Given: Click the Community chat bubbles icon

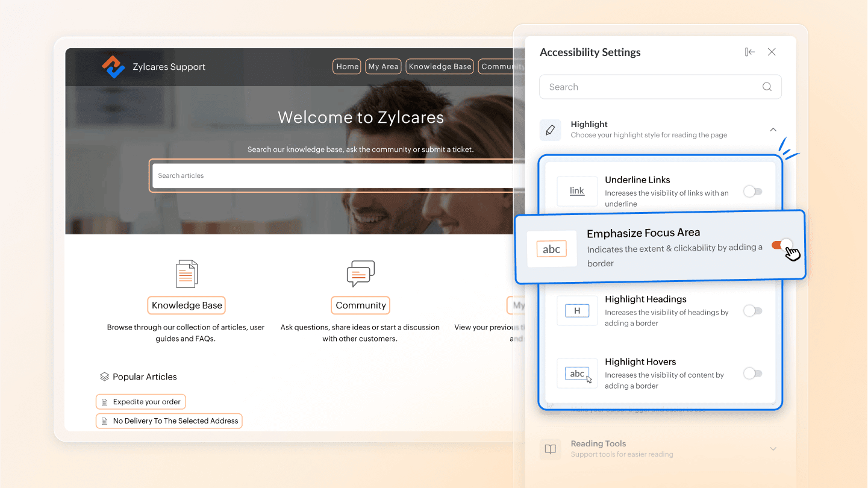Looking at the screenshot, I should click(360, 274).
